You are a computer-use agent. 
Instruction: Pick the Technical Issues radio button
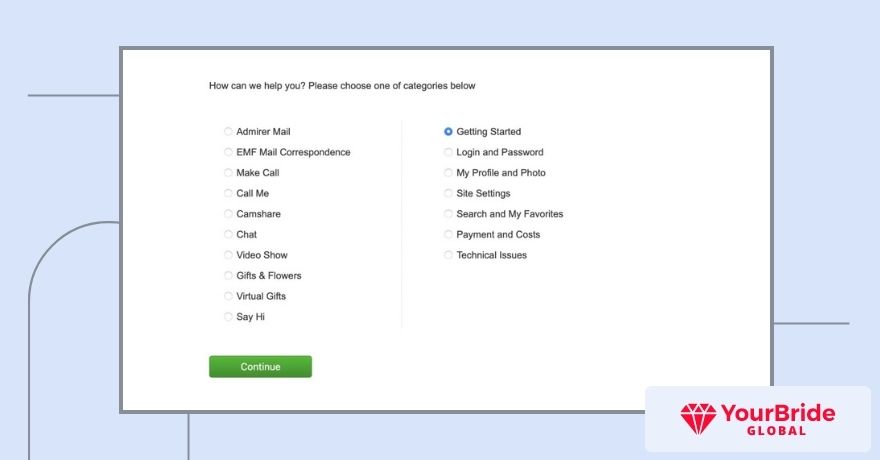(448, 255)
